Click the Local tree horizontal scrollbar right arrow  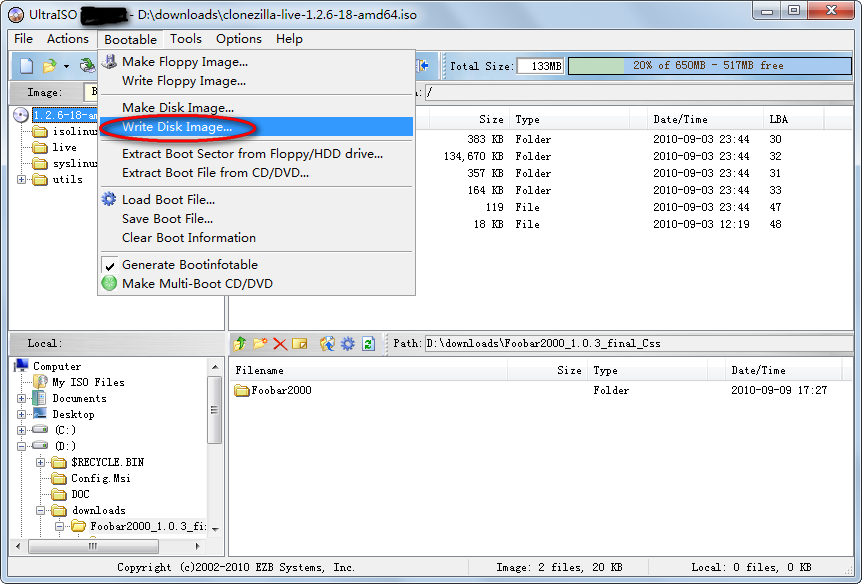[x=198, y=546]
